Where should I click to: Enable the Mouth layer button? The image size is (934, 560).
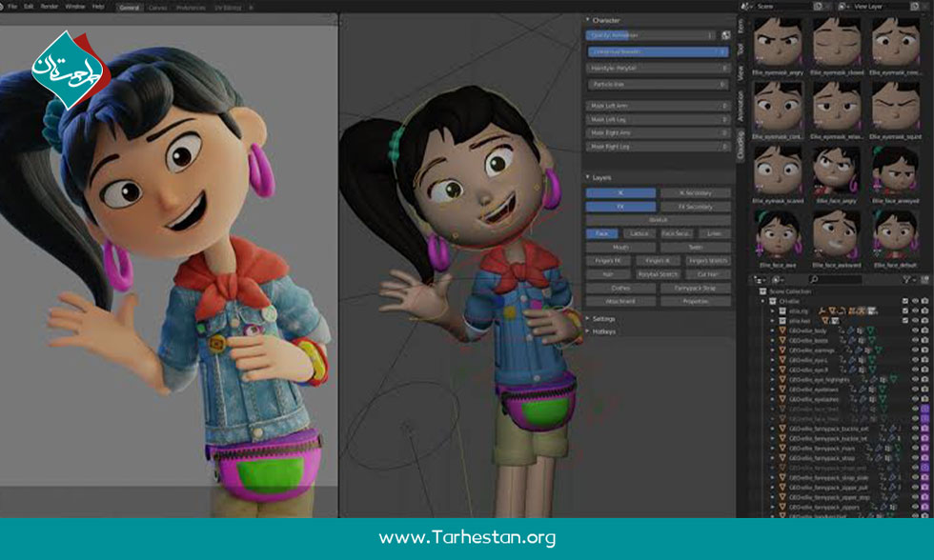[620, 247]
